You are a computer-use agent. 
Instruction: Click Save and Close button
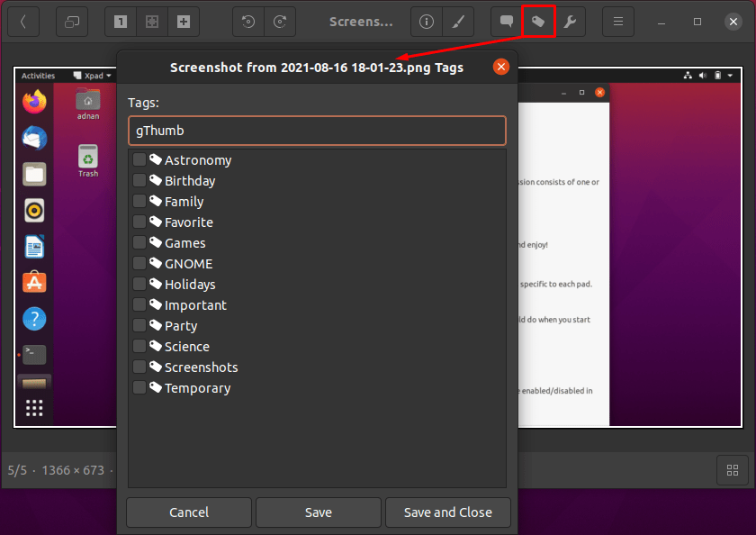pos(448,512)
